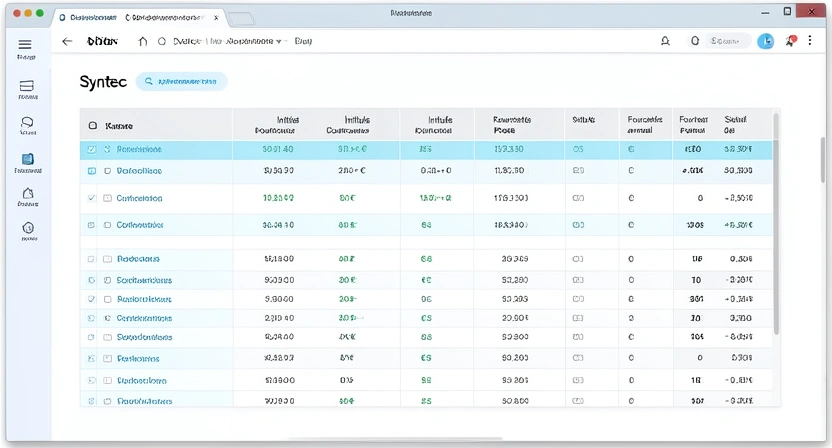This screenshot has height=448, width=832.
Task: Open notifications via the bell icon
Action: tap(665, 42)
